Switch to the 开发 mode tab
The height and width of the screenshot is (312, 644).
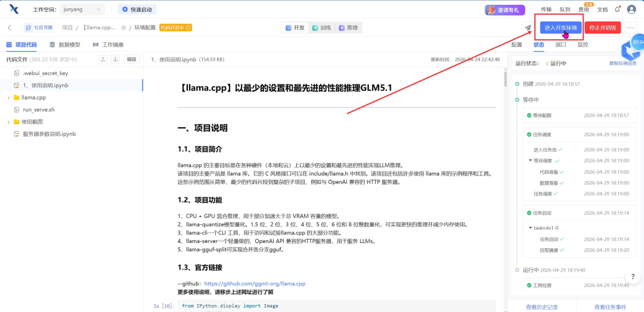(x=295, y=27)
